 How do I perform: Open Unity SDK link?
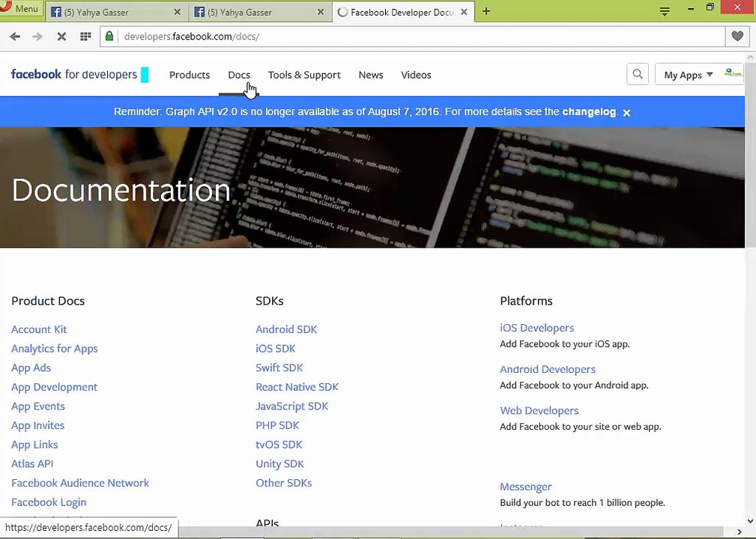tap(279, 464)
